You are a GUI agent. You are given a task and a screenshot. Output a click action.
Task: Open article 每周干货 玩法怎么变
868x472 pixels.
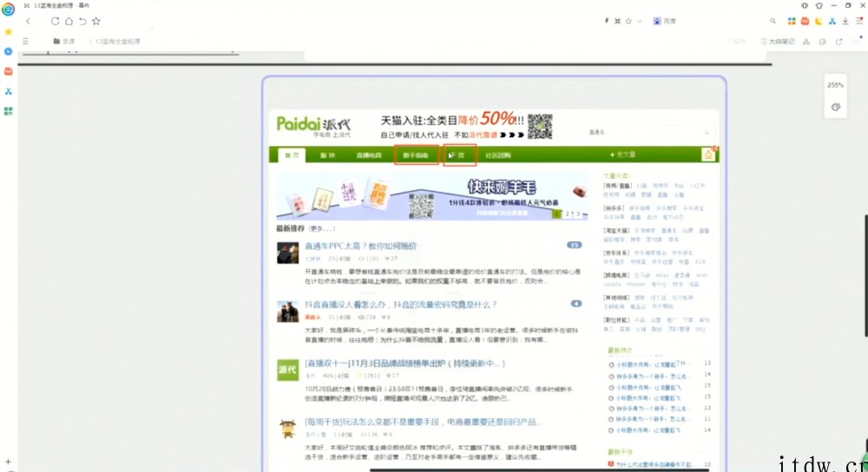424,422
